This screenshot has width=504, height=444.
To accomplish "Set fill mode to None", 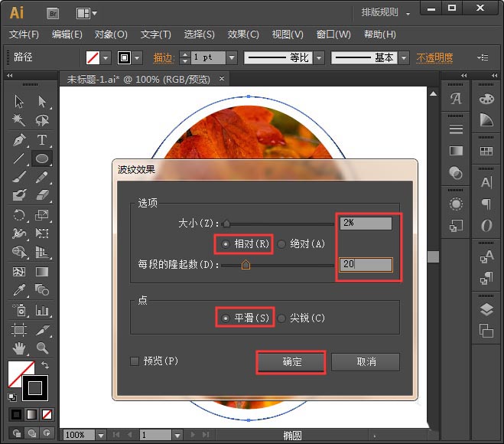I will 47,414.
